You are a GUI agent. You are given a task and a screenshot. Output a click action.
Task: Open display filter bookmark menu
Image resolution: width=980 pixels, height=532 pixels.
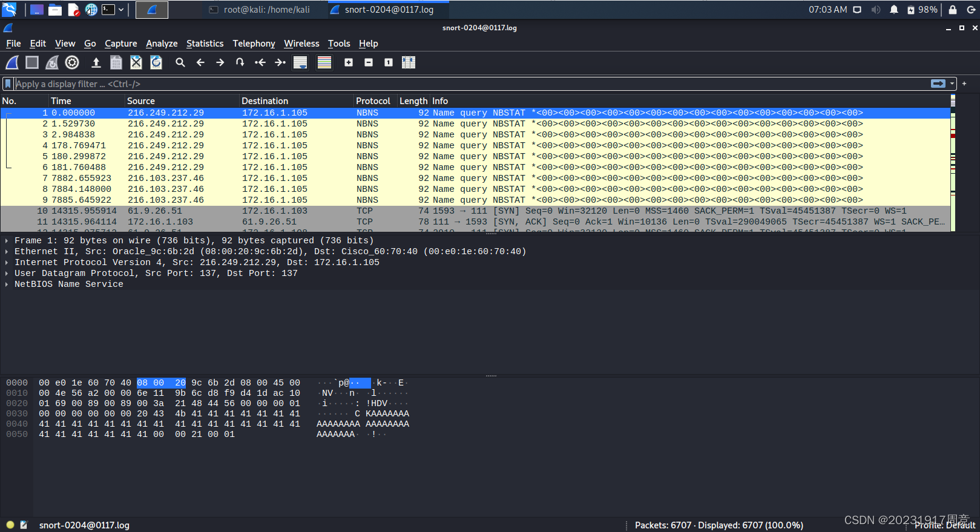tap(8, 84)
